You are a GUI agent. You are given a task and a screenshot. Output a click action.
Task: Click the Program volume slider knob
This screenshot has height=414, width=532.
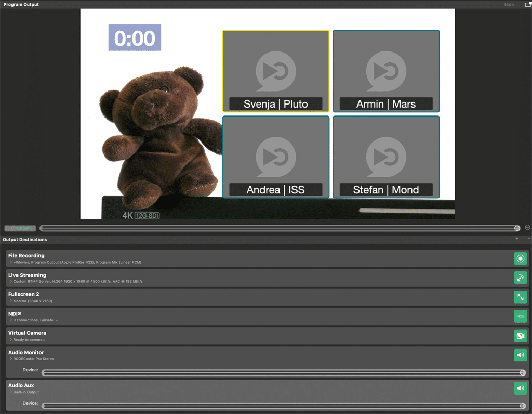click(x=517, y=228)
